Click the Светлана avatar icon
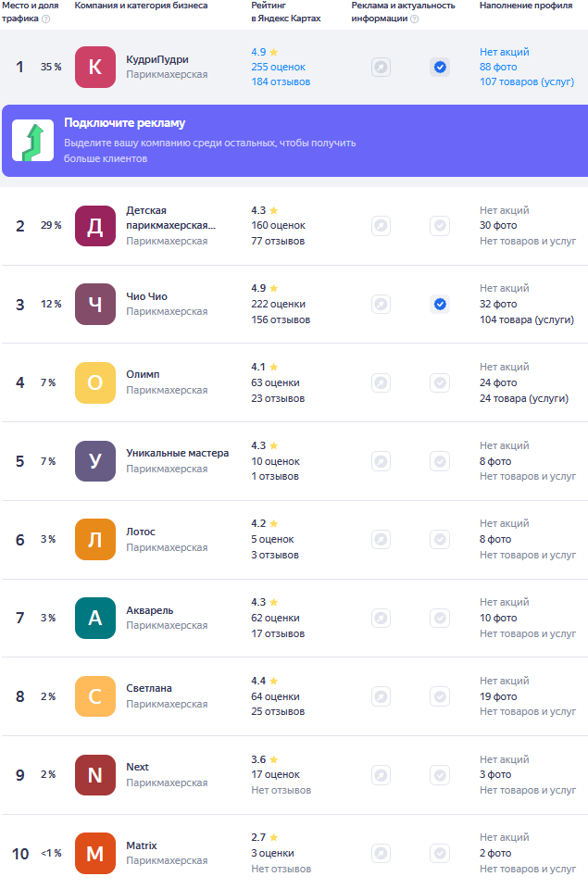This screenshot has width=588, height=889. coord(95,696)
